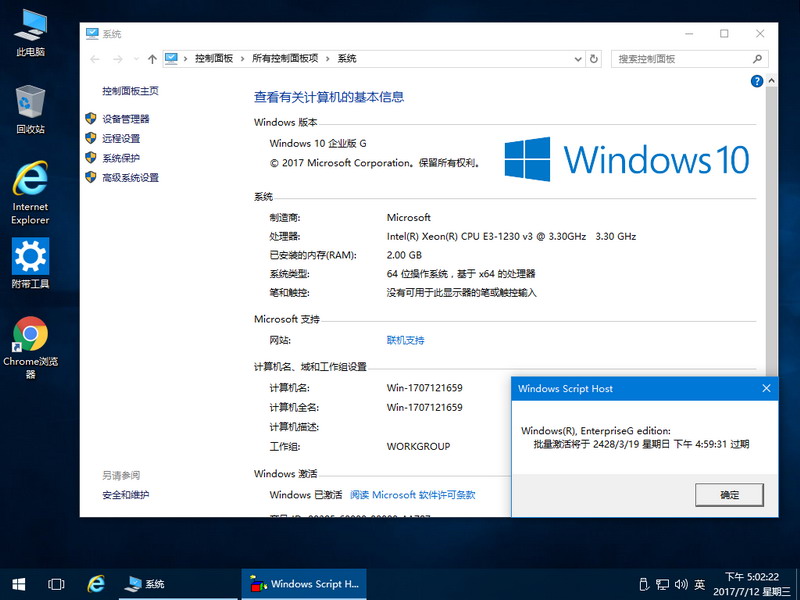
Task: Open 安全和维护 link
Action: pyautogui.click(x=126, y=494)
